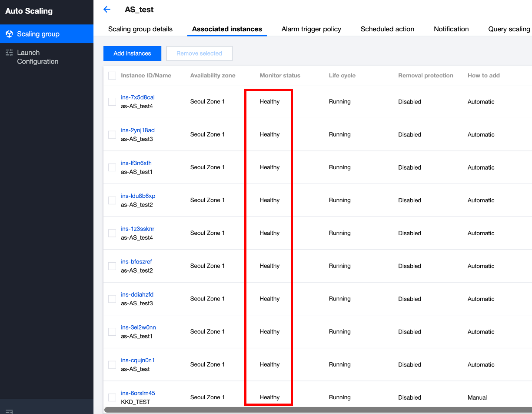
Task: Click Healthy status for ins-bfoszref
Action: (269, 266)
